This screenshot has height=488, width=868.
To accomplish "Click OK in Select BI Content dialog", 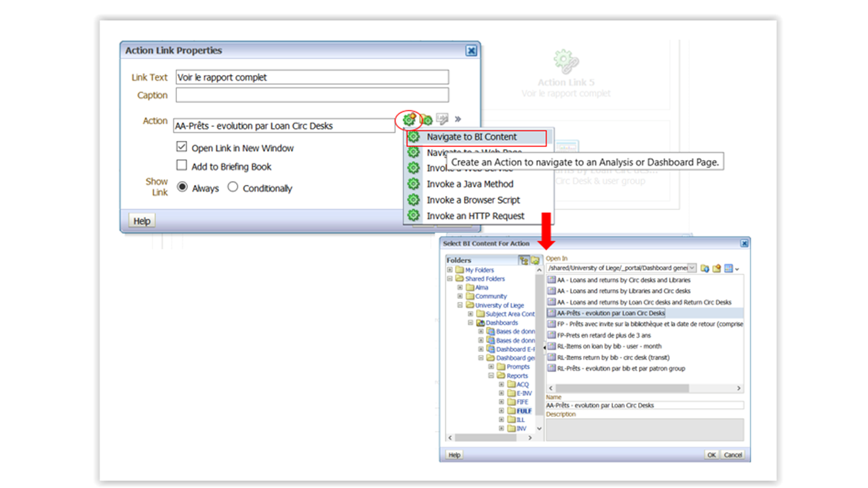I will coord(711,455).
